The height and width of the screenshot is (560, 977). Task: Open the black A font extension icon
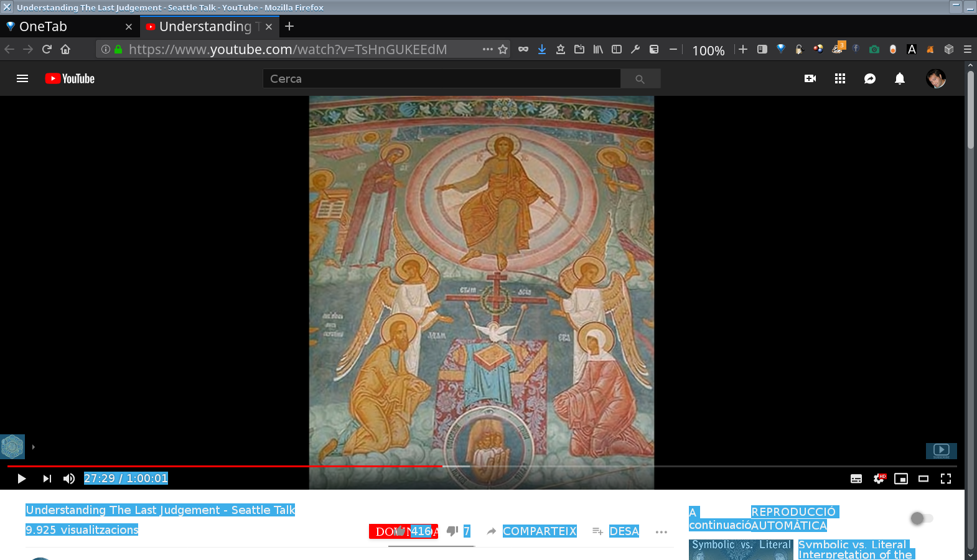click(912, 49)
